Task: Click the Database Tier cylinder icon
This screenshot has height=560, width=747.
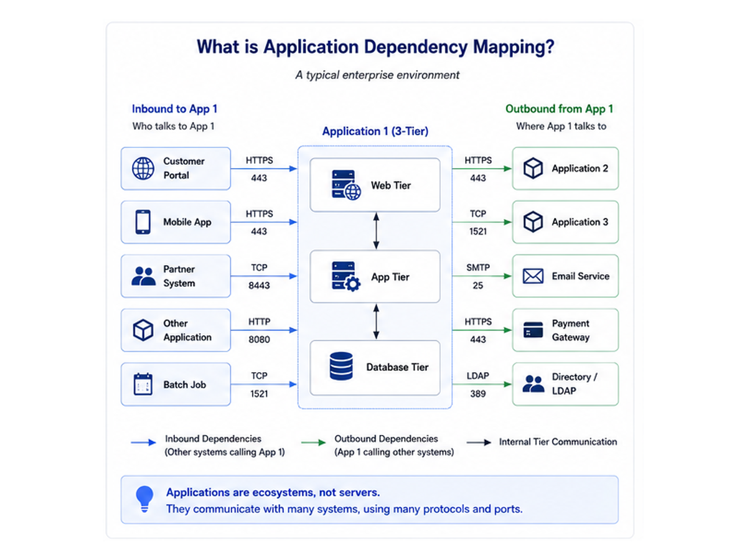Action: (341, 366)
